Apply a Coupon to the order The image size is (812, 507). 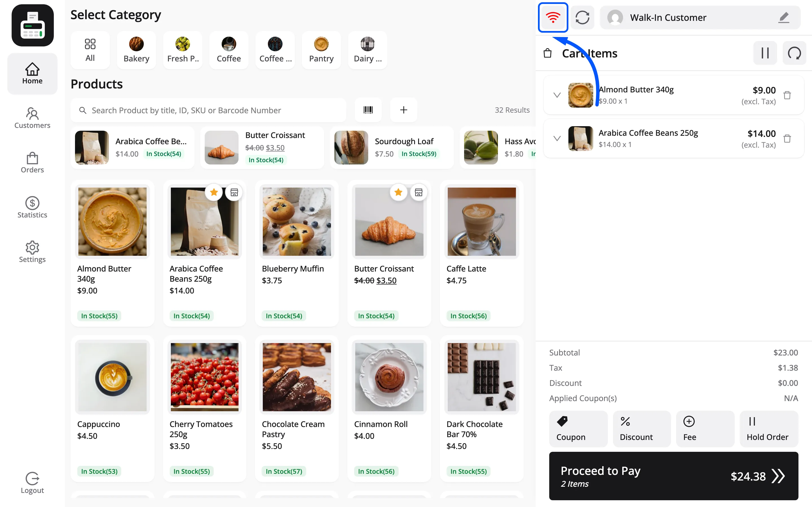pyautogui.click(x=578, y=429)
